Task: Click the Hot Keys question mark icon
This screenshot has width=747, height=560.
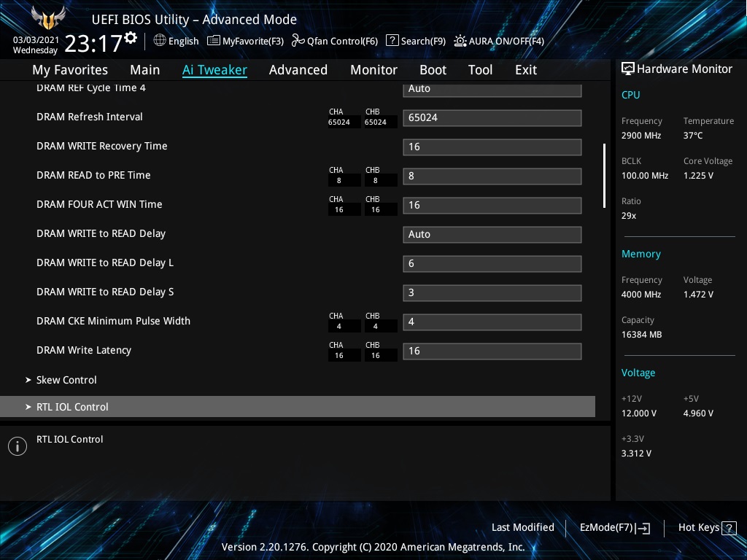Action: (x=729, y=528)
